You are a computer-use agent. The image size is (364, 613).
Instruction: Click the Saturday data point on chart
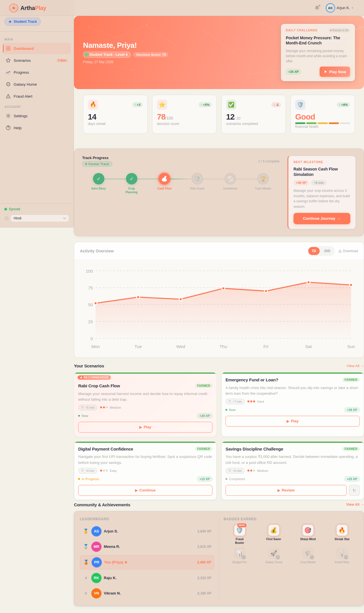(309, 282)
